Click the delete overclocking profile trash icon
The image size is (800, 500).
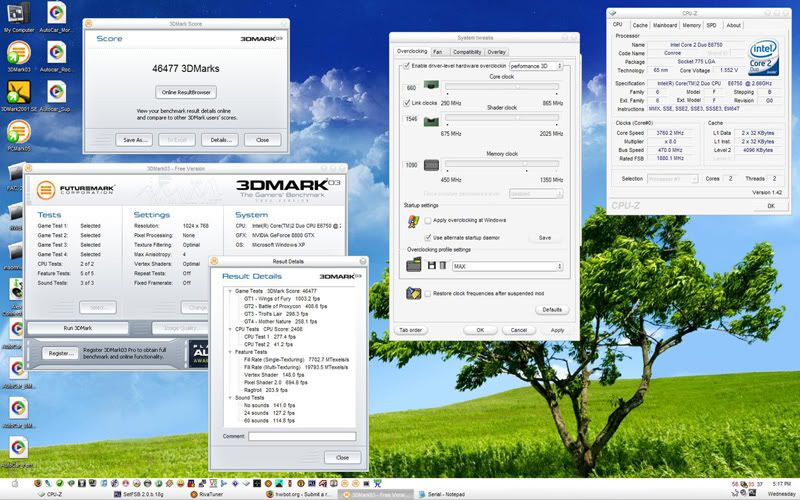[440, 266]
